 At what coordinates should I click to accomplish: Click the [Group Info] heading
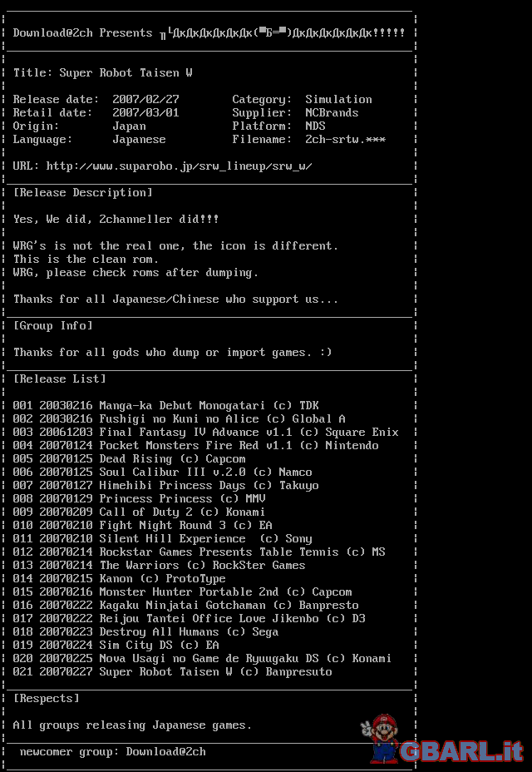(53, 325)
